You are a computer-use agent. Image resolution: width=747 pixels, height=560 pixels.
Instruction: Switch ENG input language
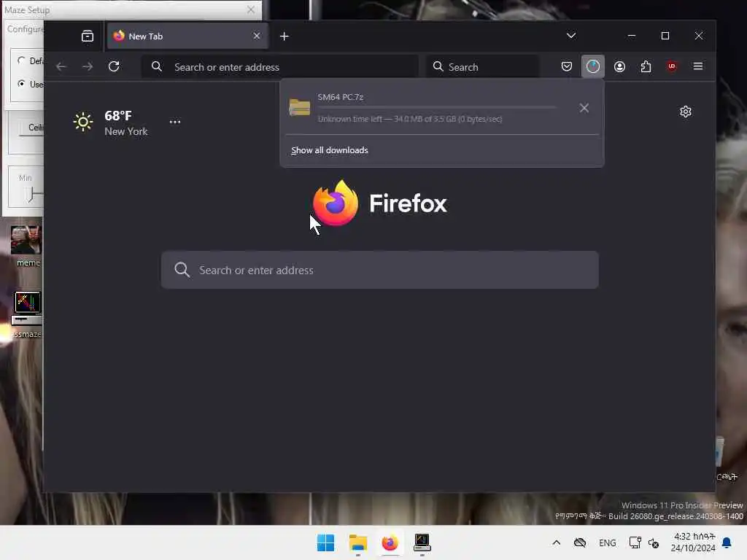coord(608,542)
